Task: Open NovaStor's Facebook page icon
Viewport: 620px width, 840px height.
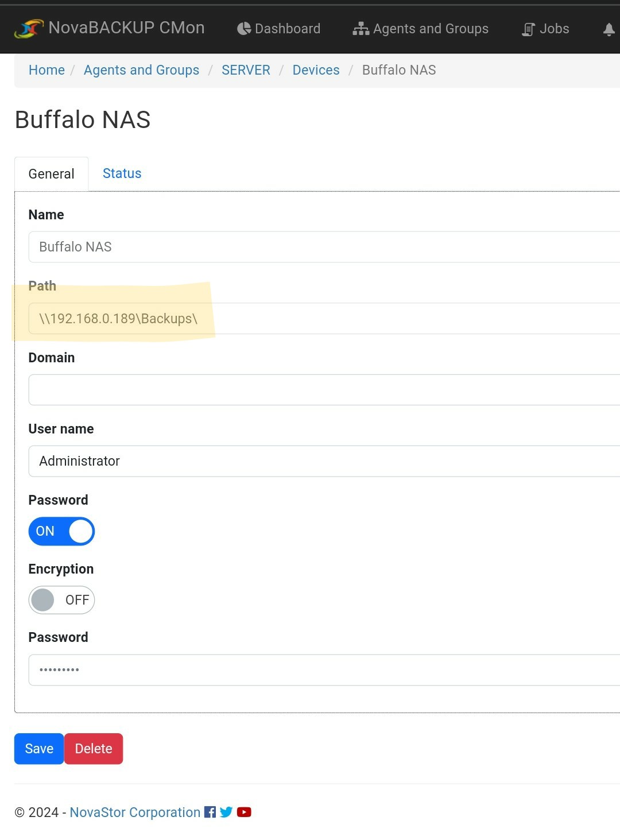Action: [x=210, y=812]
